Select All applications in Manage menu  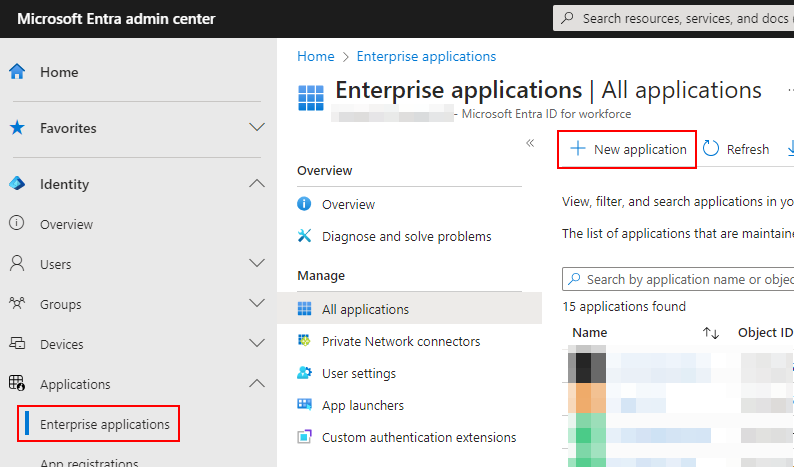(x=409, y=309)
